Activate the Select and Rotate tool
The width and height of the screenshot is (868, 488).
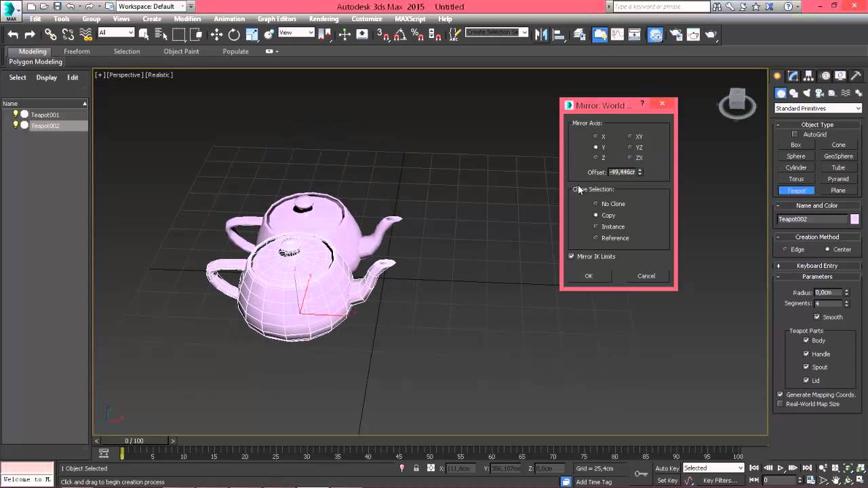coord(234,35)
